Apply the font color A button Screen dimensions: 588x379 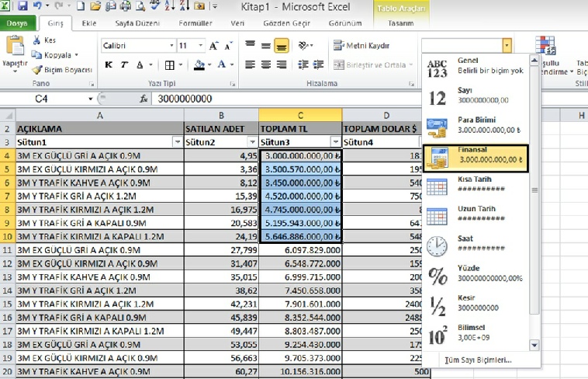point(222,65)
